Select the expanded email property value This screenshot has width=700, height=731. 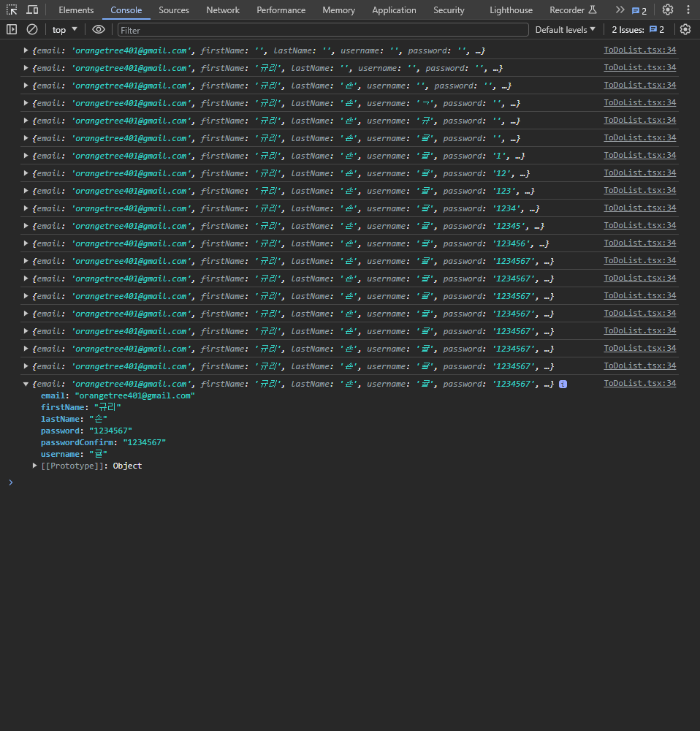(134, 395)
